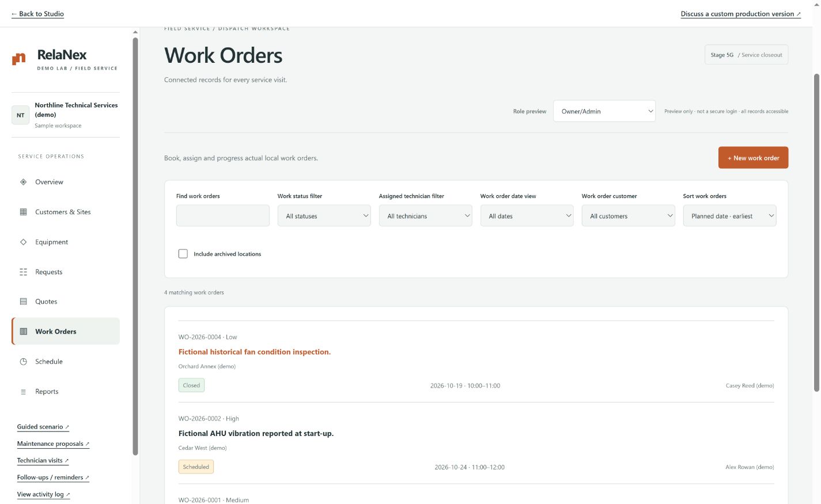Open Customers & Sites section
Screen dimensions: 821x504
[66, 212]
